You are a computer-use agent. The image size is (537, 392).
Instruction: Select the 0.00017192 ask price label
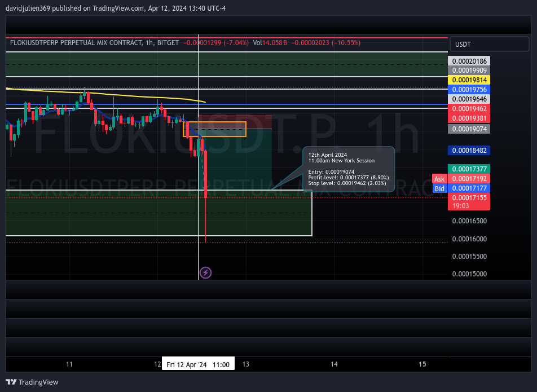[469, 179]
